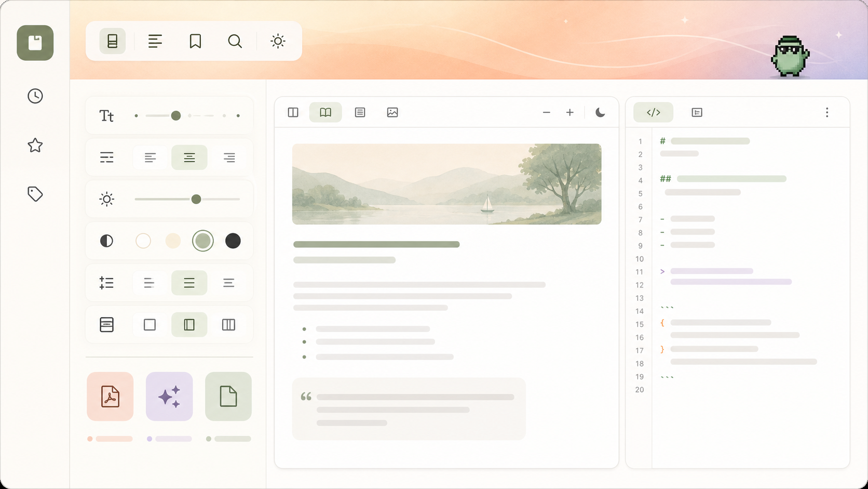Click line number 15 in code gutter
Viewport: 868px width, 489px height.
pyautogui.click(x=640, y=324)
